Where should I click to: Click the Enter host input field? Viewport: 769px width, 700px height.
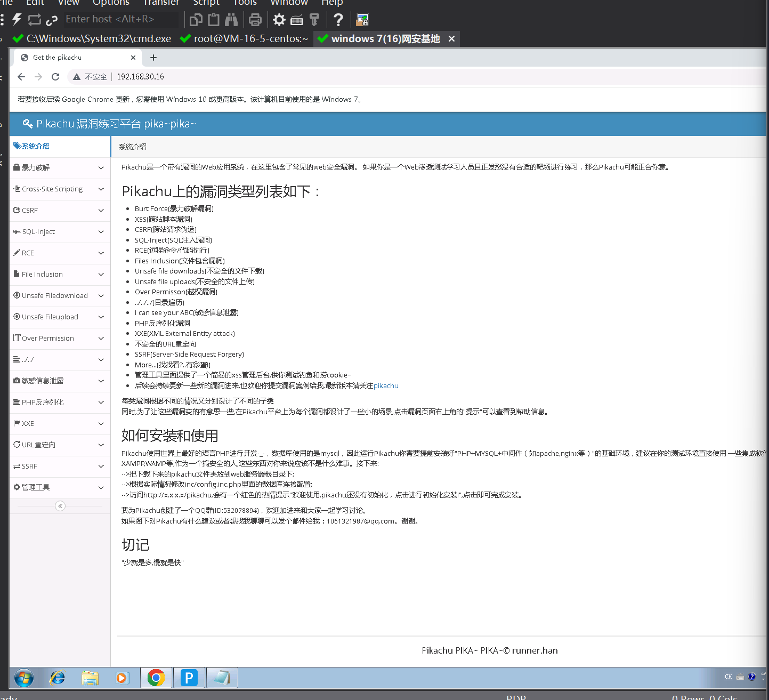[120, 19]
